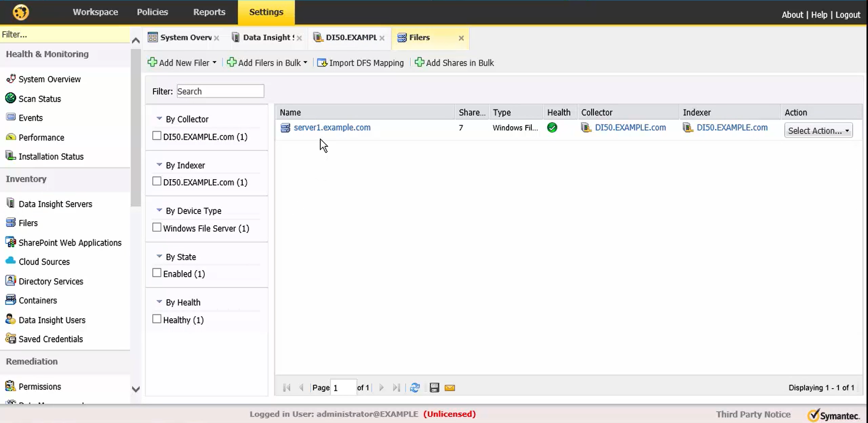Open Saved Credentials page
The image size is (868, 423).
(51, 339)
